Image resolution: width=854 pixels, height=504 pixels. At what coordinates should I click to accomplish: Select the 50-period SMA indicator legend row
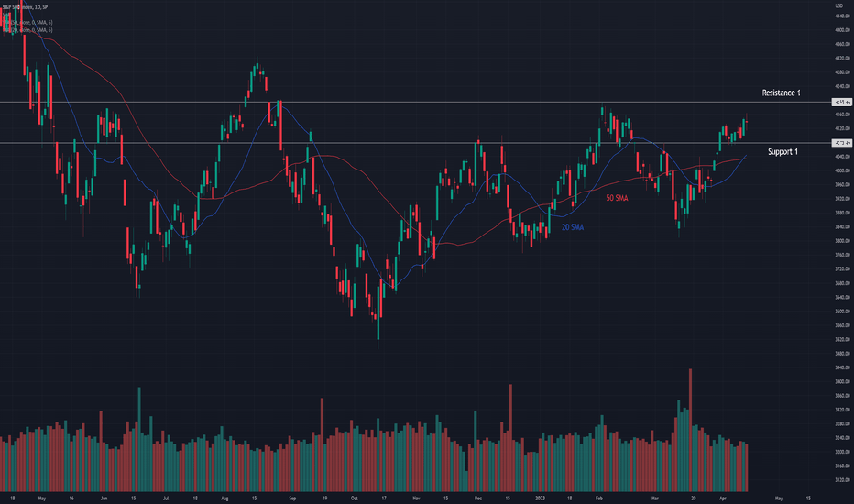[x=27, y=22]
